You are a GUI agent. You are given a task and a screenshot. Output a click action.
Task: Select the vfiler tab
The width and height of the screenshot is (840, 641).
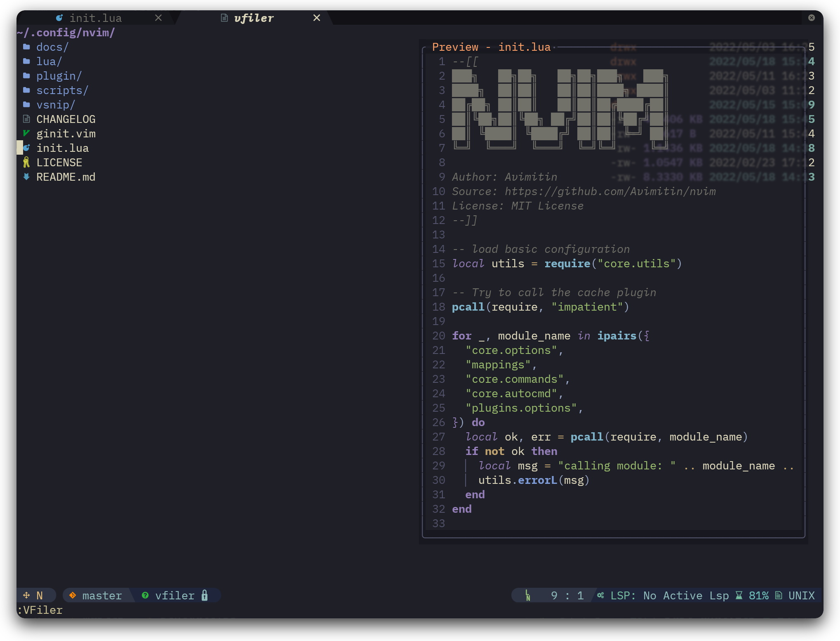(x=253, y=18)
